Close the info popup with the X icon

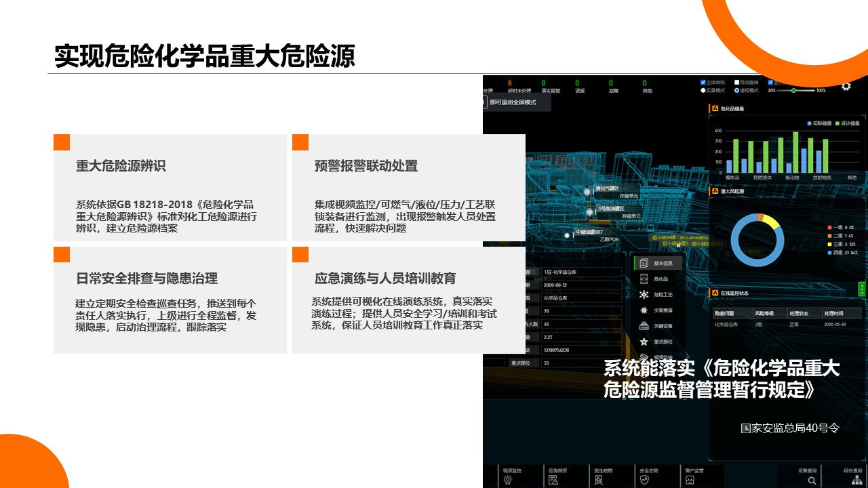pyautogui.click(x=678, y=246)
